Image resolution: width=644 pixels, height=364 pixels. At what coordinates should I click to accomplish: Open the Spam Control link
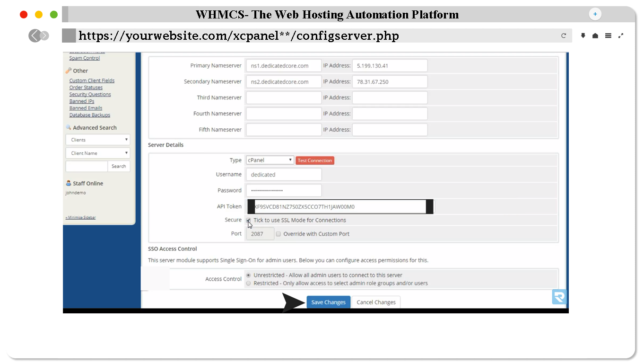pos(85,58)
